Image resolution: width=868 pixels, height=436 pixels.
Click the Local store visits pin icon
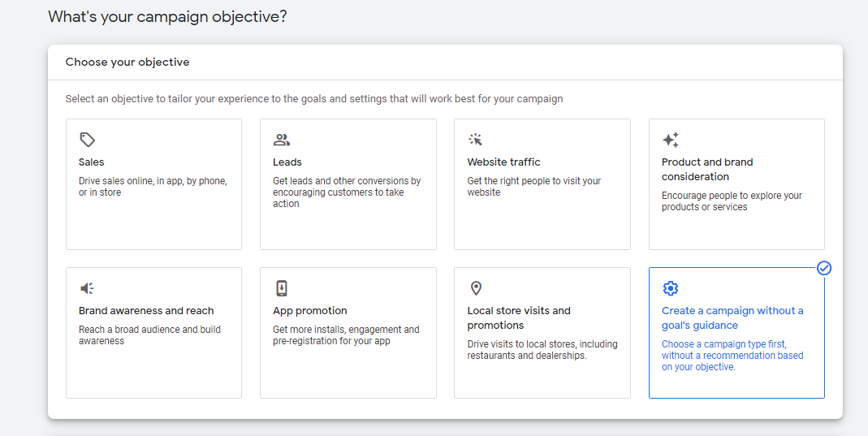click(x=476, y=288)
